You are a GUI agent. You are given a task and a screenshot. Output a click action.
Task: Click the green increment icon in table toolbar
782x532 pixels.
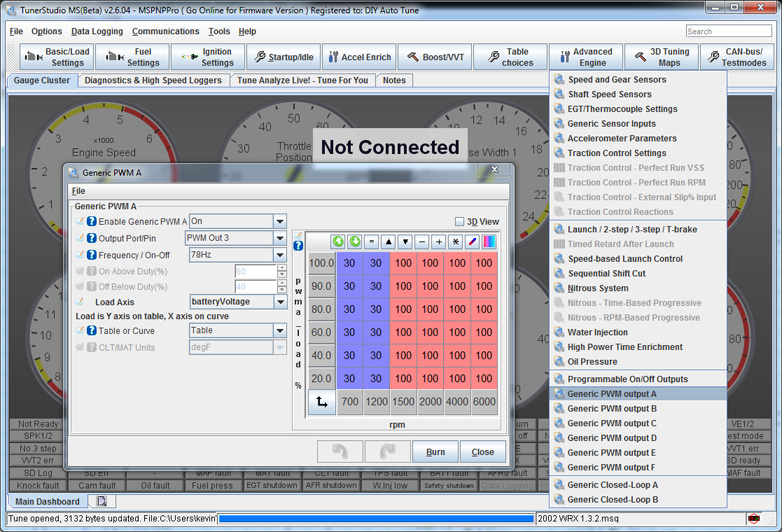(338, 242)
